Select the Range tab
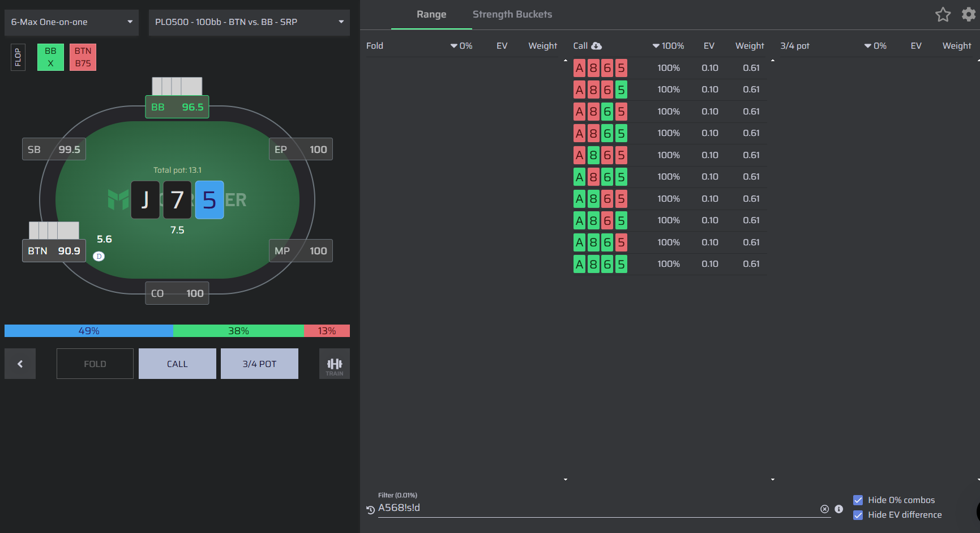 [431, 14]
